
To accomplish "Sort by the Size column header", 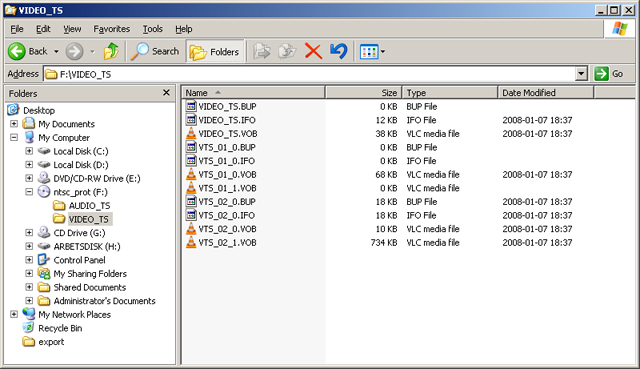I will click(x=363, y=93).
